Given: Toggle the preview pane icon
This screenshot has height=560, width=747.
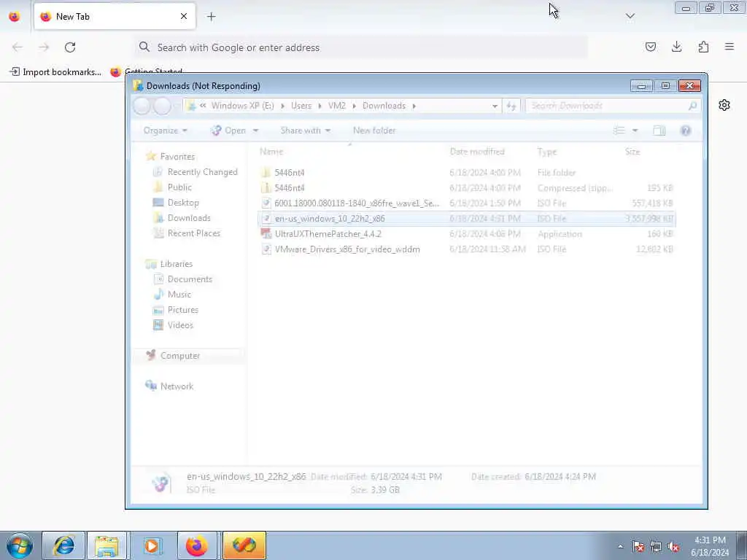Looking at the screenshot, I should (x=659, y=131).
